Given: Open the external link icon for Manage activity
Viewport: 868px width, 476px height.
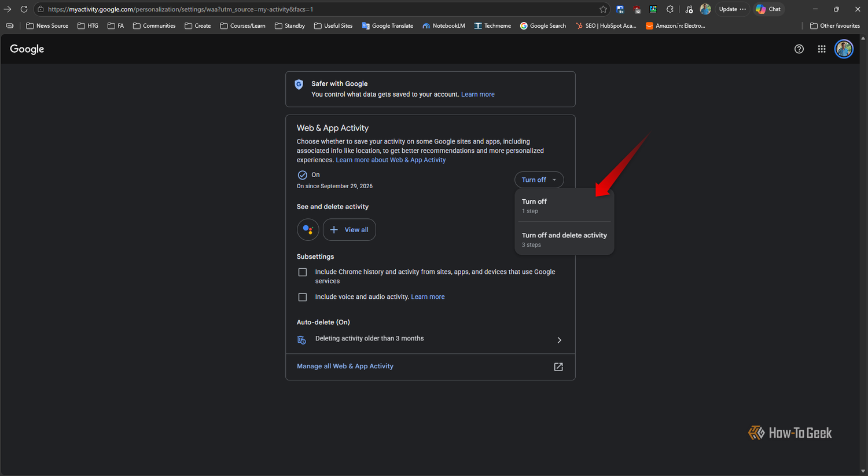Looking at the screenshot, I should click(x=558, y=367).
